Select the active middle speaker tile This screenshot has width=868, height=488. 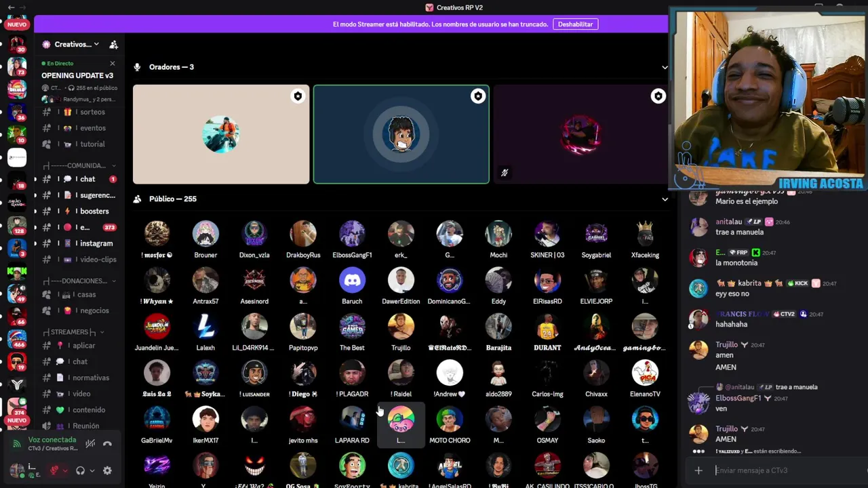(x=401, y=134)
